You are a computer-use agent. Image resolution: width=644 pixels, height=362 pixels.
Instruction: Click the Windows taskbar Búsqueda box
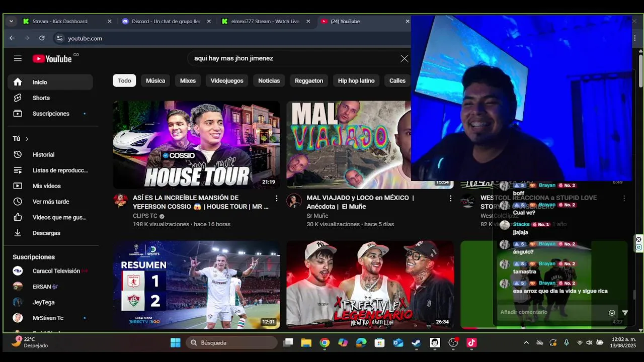pyautogui.click(x=231, y=343)
